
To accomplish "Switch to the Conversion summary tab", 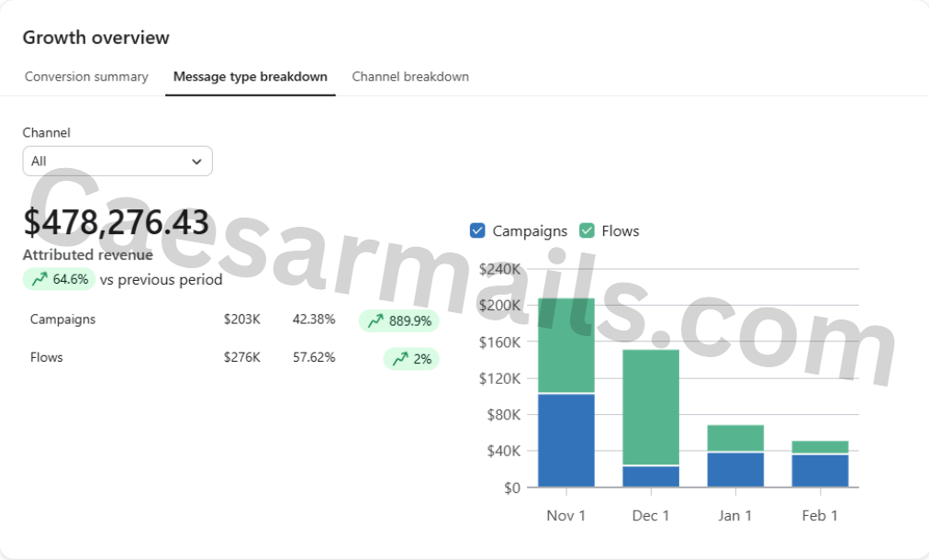I will pyautogui.click(x=86, y=77).
